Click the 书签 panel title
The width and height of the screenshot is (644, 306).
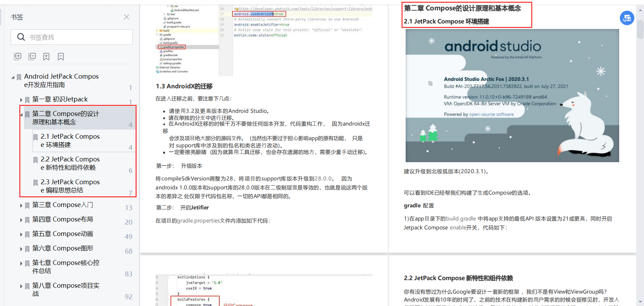coord(17,17)
